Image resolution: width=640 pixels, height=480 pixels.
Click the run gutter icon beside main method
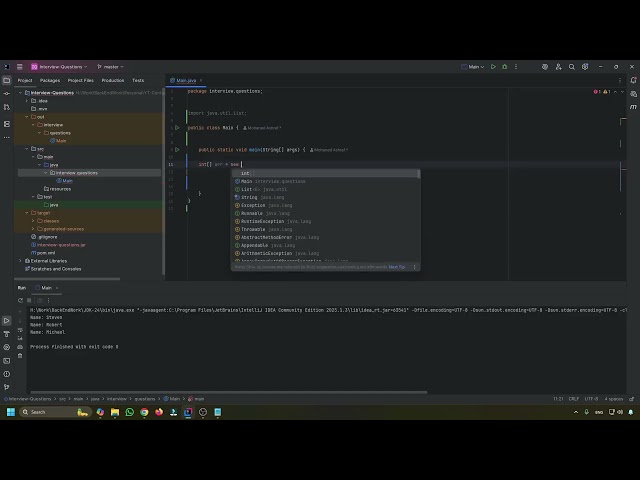click(177, 150)
